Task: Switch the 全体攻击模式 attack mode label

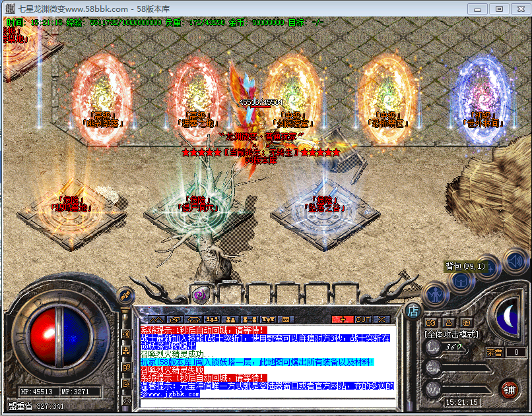Action: tap(451, 334)
